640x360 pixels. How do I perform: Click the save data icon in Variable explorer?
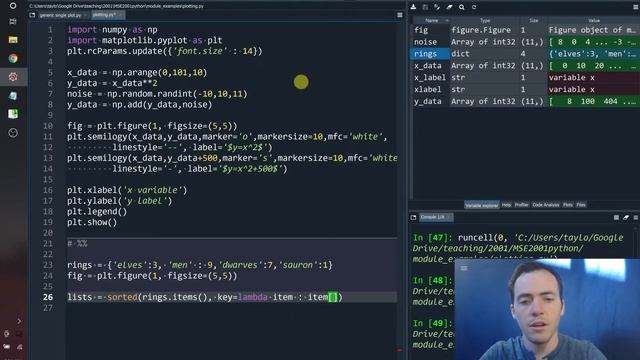[425, 7]
